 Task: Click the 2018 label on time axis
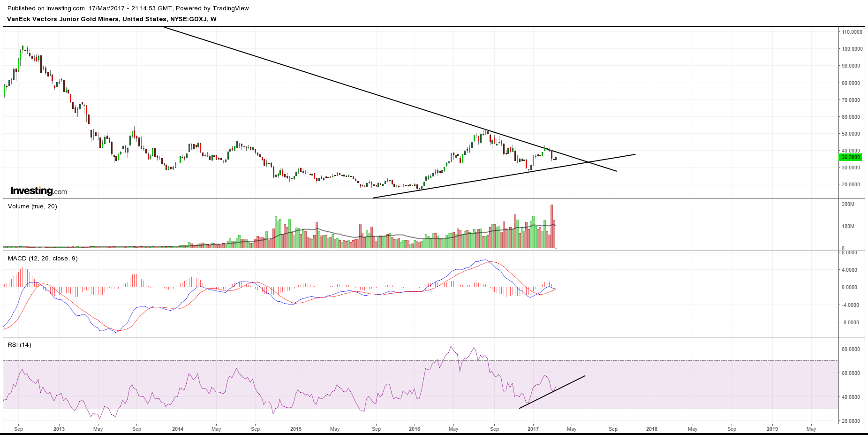pyautogui.click(x=651, y=429)
